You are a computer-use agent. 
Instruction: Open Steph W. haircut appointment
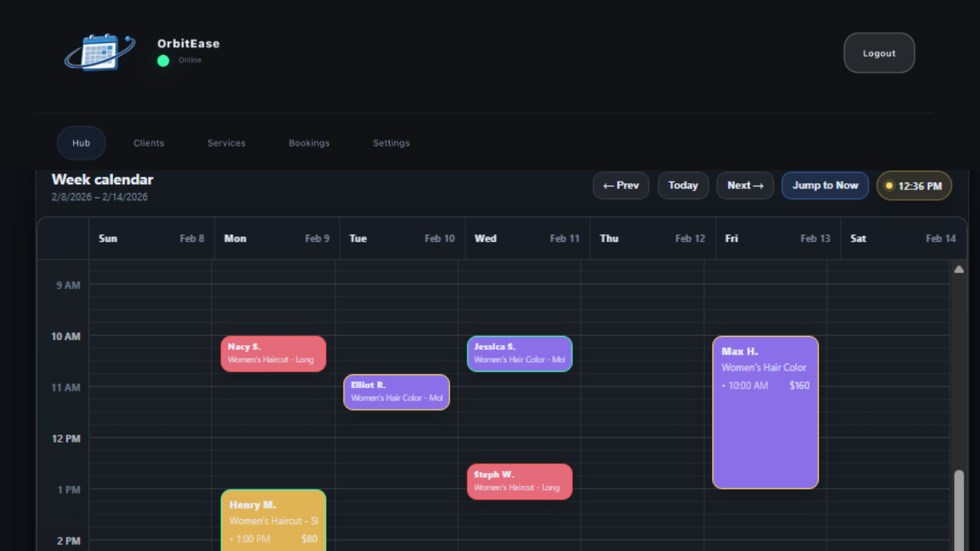coord(520,482)
